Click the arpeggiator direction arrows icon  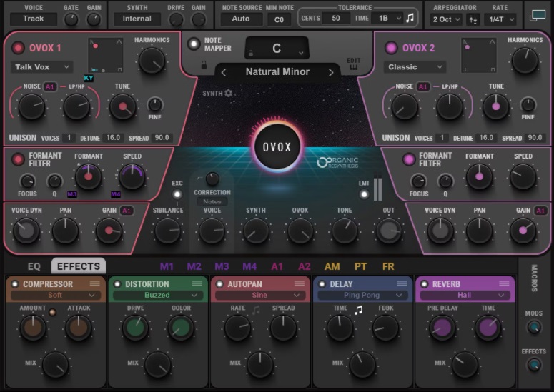pos(473,19)
